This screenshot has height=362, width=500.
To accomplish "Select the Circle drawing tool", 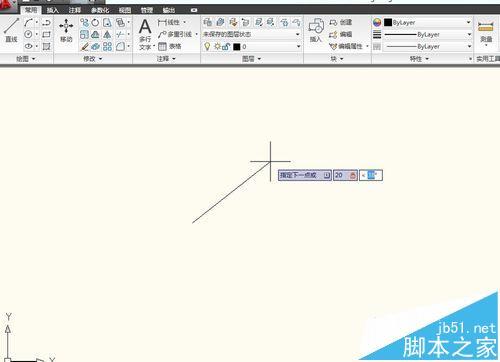I will 28,34.
